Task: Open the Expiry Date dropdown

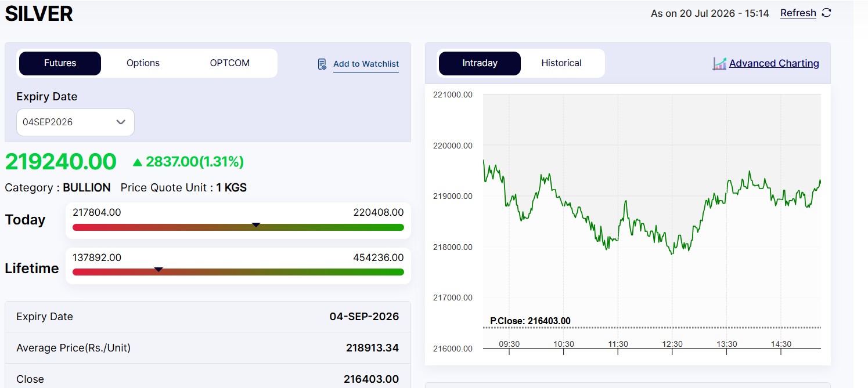Action: tap(75, 122)
